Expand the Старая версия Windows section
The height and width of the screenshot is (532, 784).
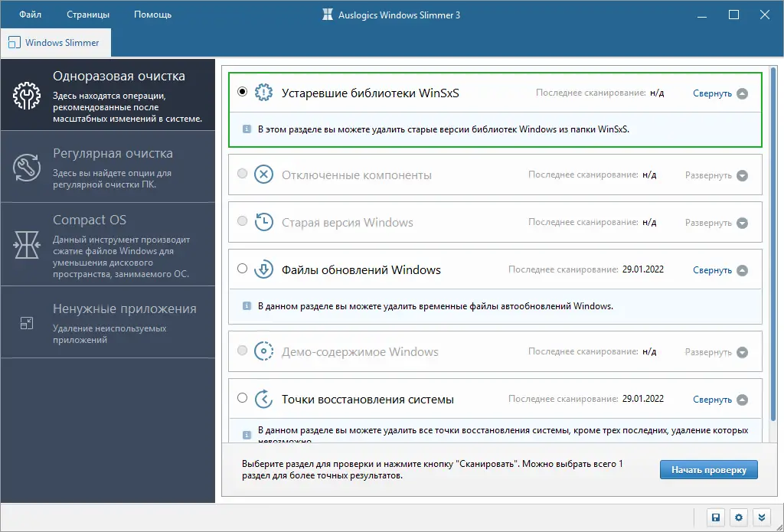tap(715, 222)
